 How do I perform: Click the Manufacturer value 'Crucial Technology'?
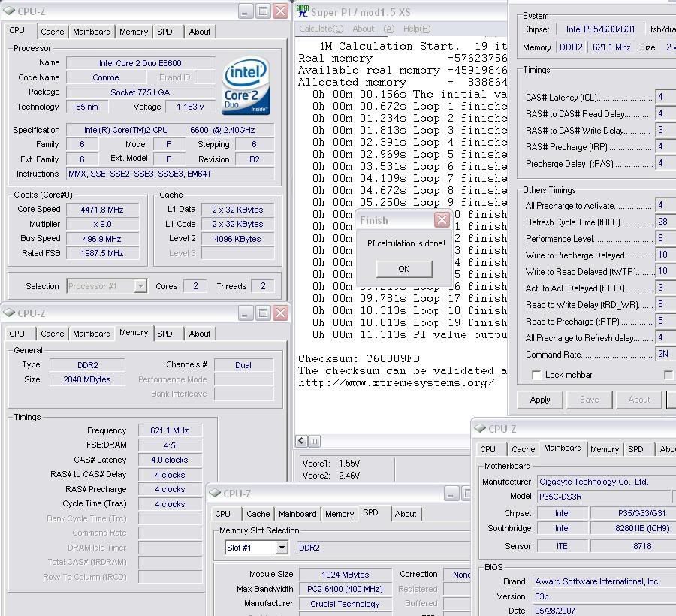point(345,604)
